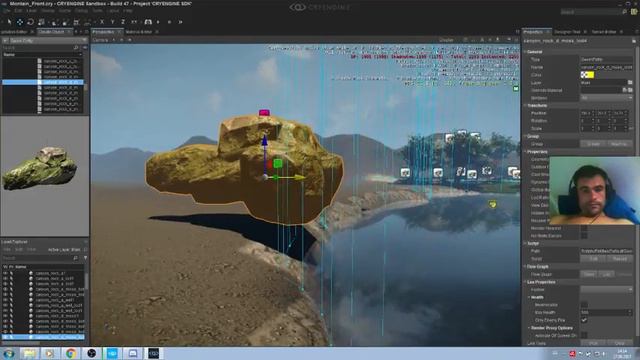Toggle the No Static Decals checkbox
The height and width of the screenshot is (360, 640).
(x=584, y=236)
